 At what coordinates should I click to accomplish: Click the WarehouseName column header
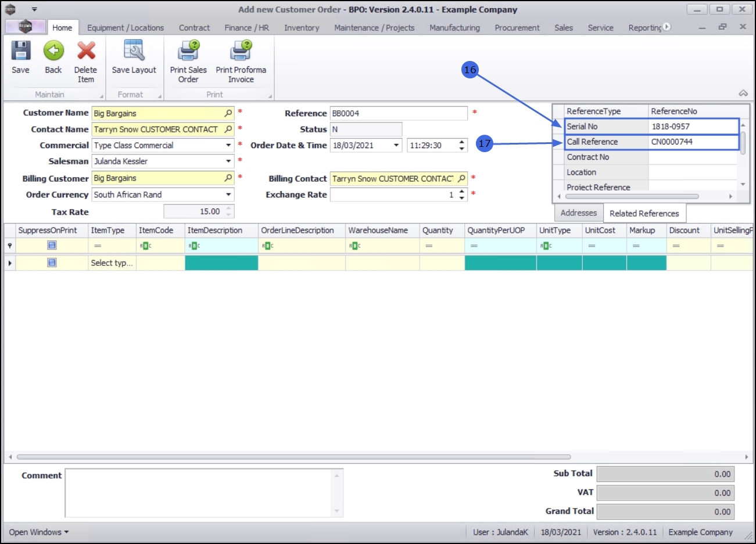382,230
